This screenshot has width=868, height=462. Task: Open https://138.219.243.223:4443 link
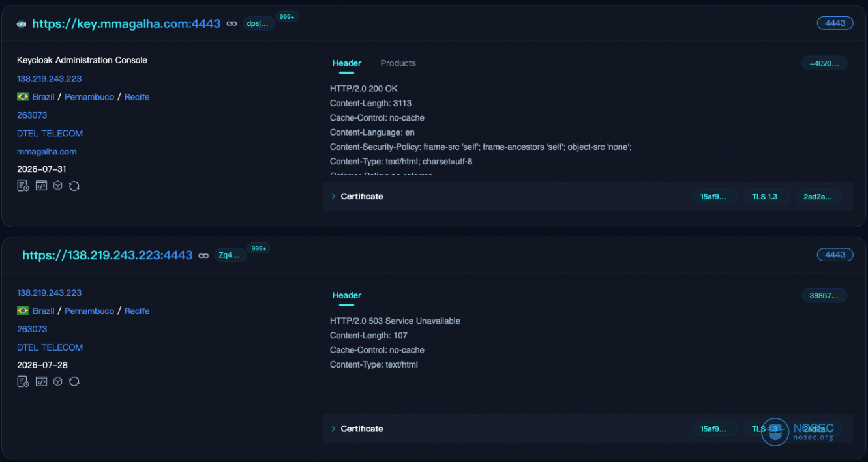tap(108, 255)
